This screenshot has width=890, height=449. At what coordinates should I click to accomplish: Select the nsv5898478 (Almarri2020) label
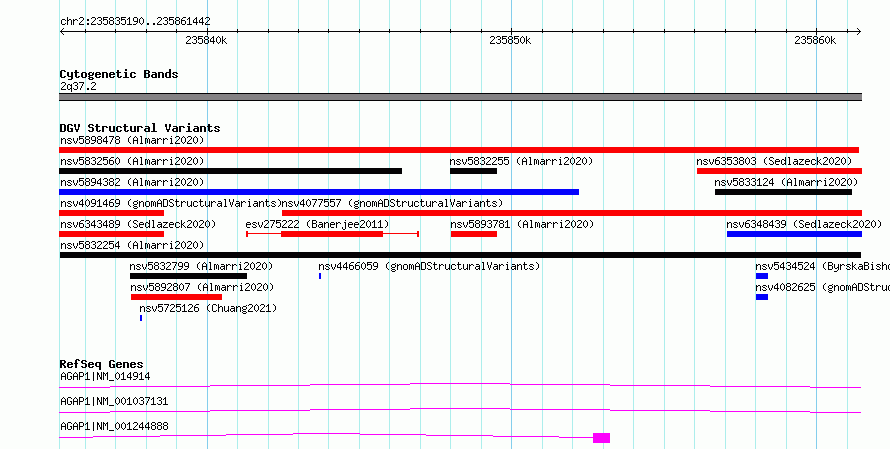click(132, 140)
